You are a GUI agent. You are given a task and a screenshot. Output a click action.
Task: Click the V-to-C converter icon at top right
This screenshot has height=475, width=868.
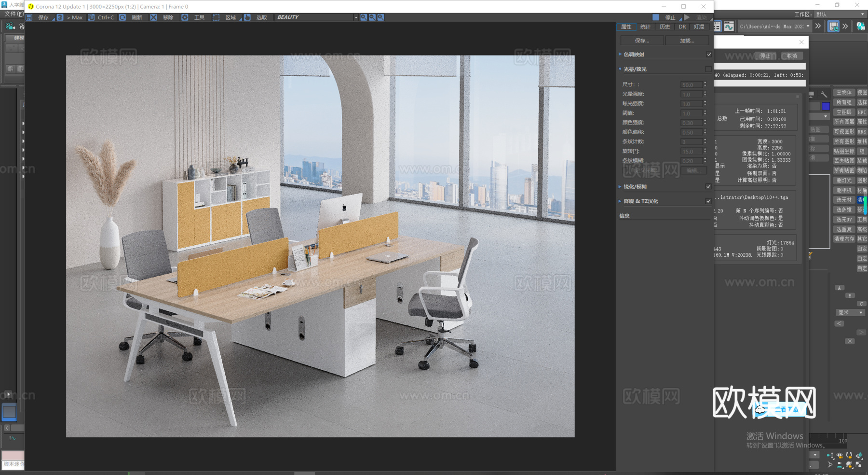click(861, 26)
